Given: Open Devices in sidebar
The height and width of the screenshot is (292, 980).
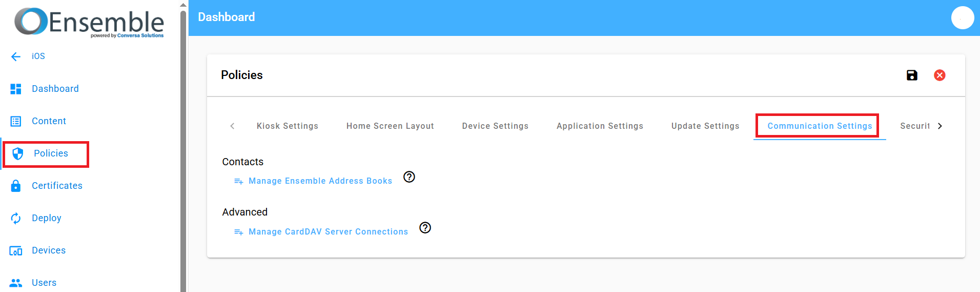Looking at the screenshot, I should [x=49, y=250].
